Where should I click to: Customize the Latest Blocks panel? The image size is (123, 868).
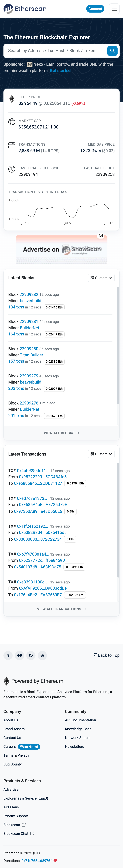[101, 278]
